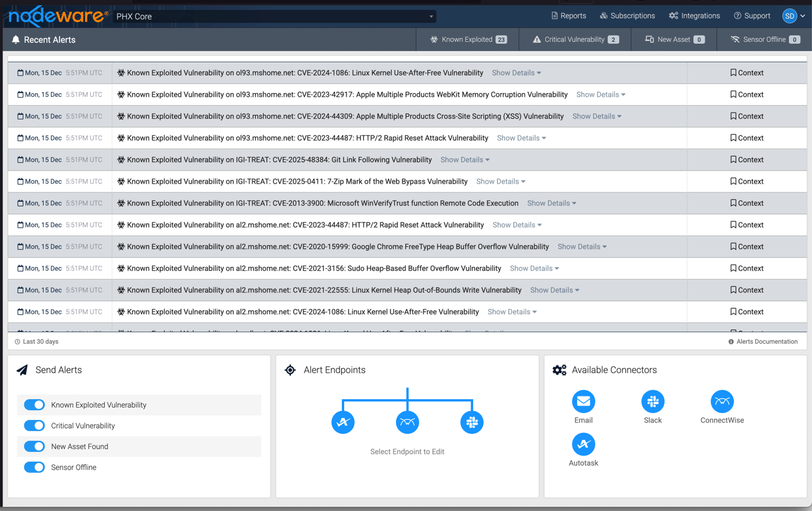812x511 pixels.
Task: Show Details for ol93 CVE-2024-1086 alert
Action: pos(516,73)
